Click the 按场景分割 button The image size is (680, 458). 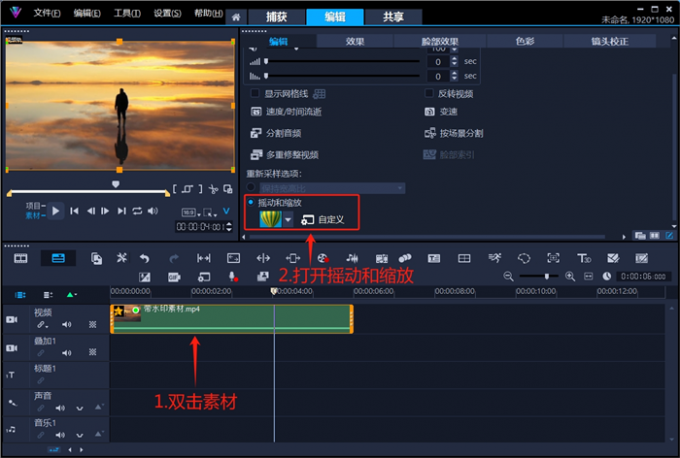click(x=454, y=133)
